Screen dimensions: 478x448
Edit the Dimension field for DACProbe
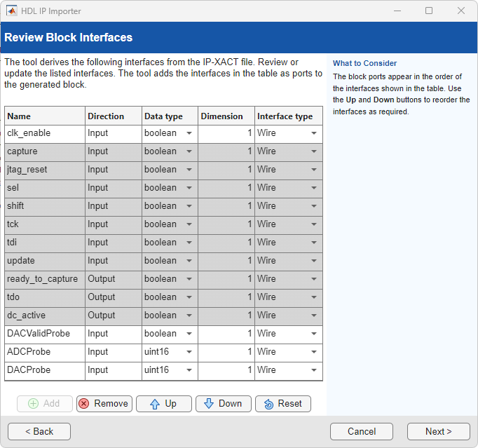pos(226,370)
